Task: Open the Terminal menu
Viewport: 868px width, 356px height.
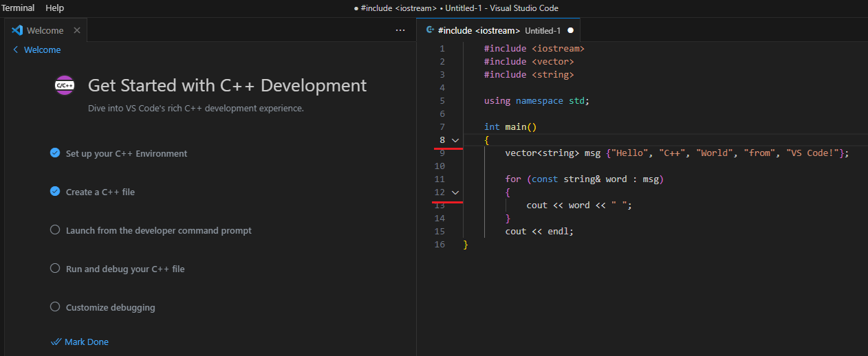Action: [18, 8]
